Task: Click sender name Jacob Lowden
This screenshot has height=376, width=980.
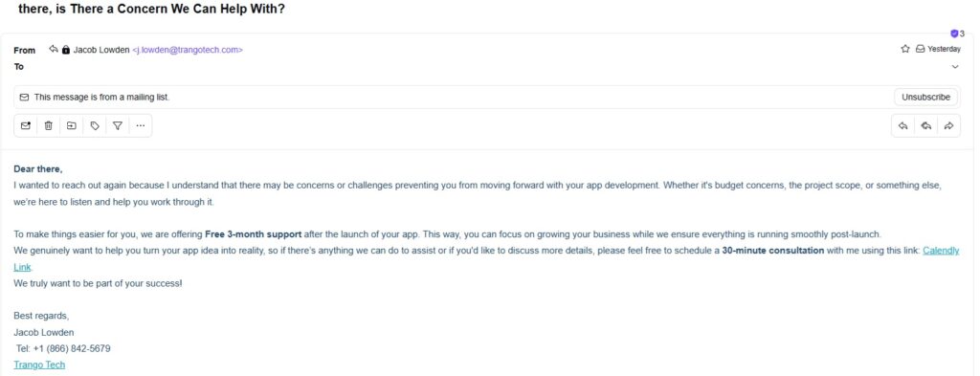Action: click(101, 50)
